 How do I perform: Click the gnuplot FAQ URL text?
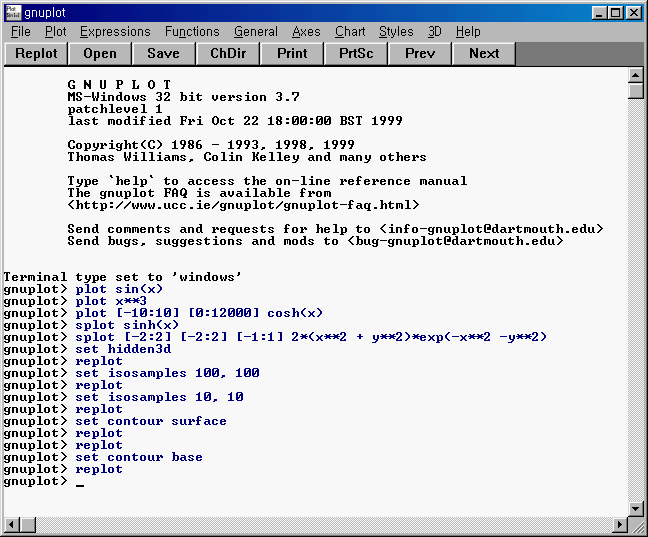point(243,205)
